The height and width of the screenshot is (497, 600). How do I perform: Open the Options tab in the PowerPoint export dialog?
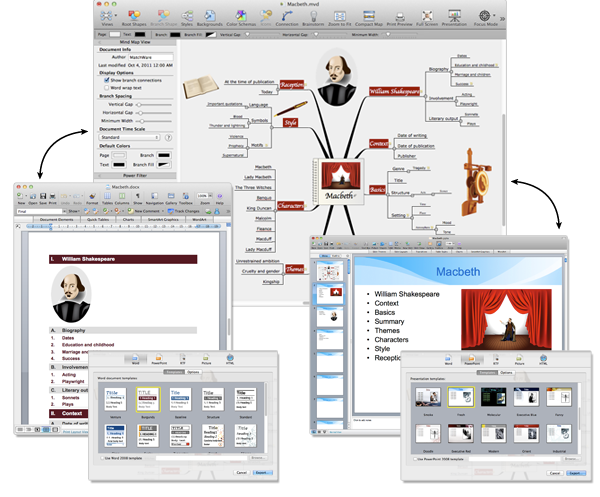click(x=506, y=373)
